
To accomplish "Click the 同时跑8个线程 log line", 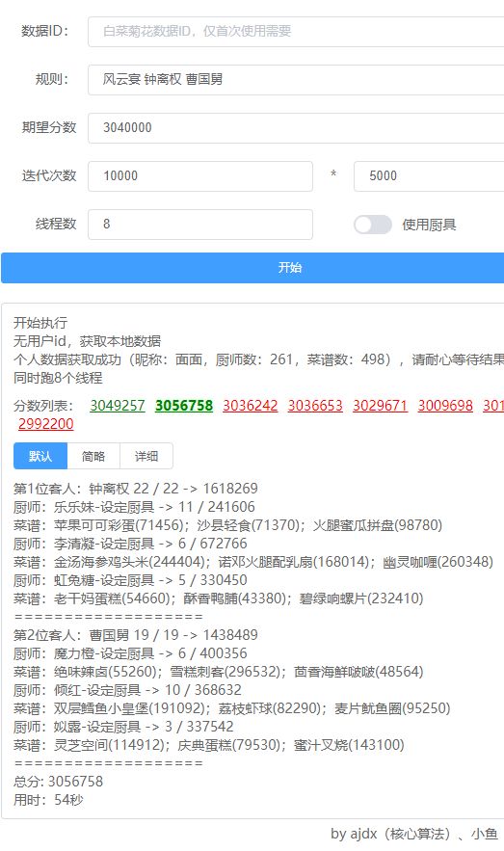I will tap(58, 379).
